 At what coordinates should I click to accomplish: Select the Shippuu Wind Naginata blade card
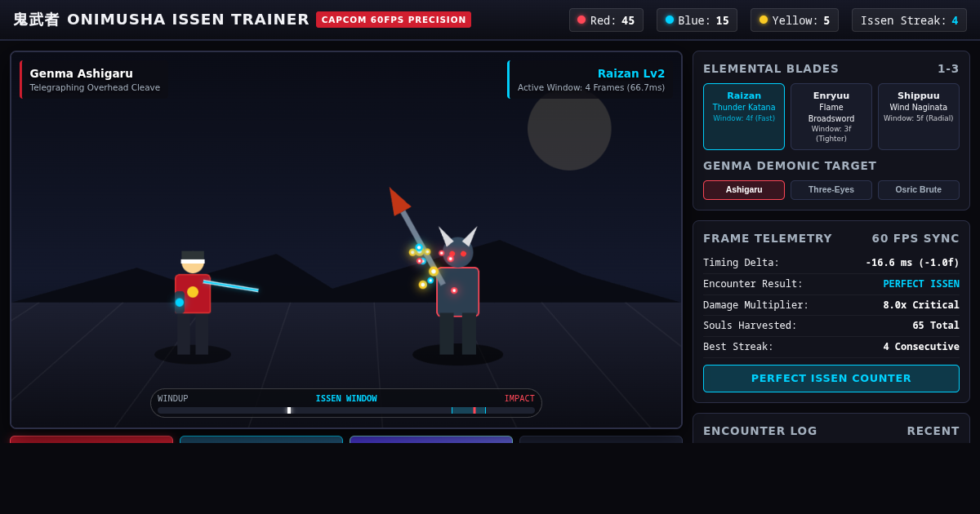pyautogui.click(x=919, y=117)
